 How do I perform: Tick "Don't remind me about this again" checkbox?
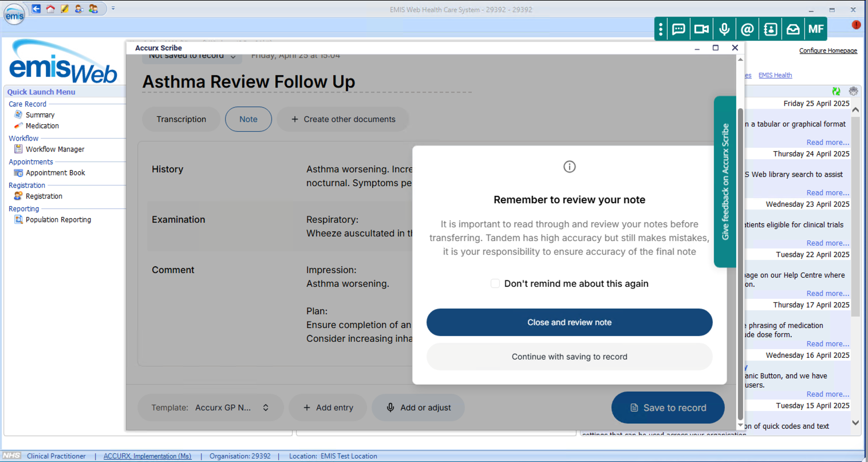495,283
